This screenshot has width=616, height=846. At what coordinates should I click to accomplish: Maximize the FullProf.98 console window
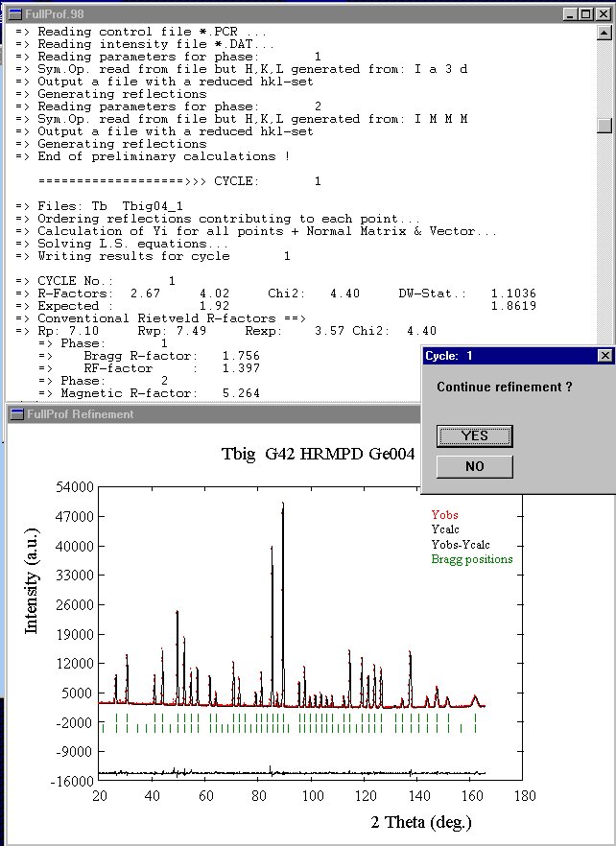click(x=586, y=15)
